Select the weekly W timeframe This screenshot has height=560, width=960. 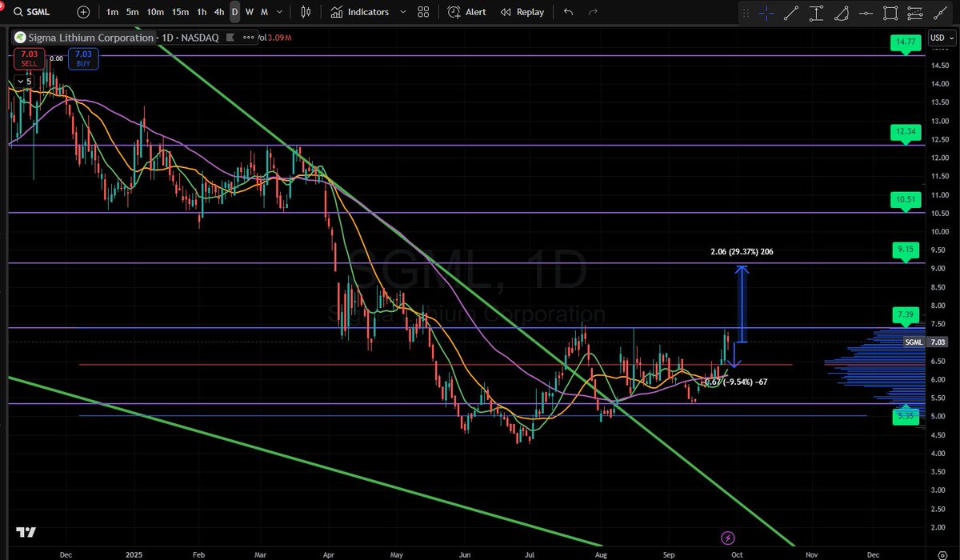coord(250,12)
